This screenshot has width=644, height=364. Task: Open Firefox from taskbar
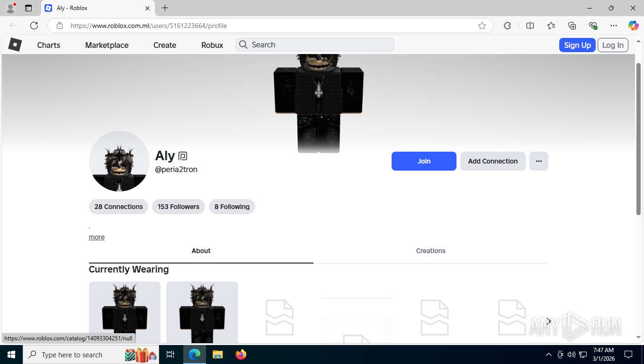point(241,355)
